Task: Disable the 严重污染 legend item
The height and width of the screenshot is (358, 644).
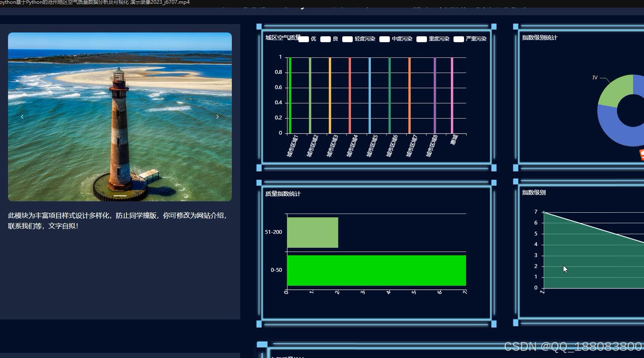Action: tap(458, 39)
